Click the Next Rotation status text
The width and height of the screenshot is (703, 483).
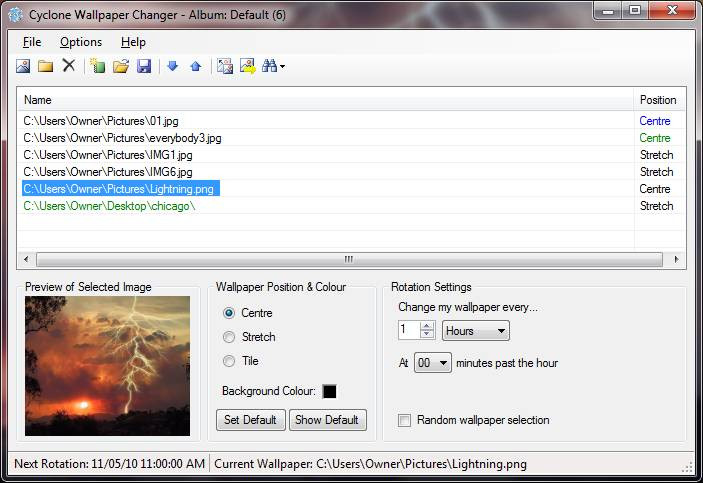pos(109,464)
